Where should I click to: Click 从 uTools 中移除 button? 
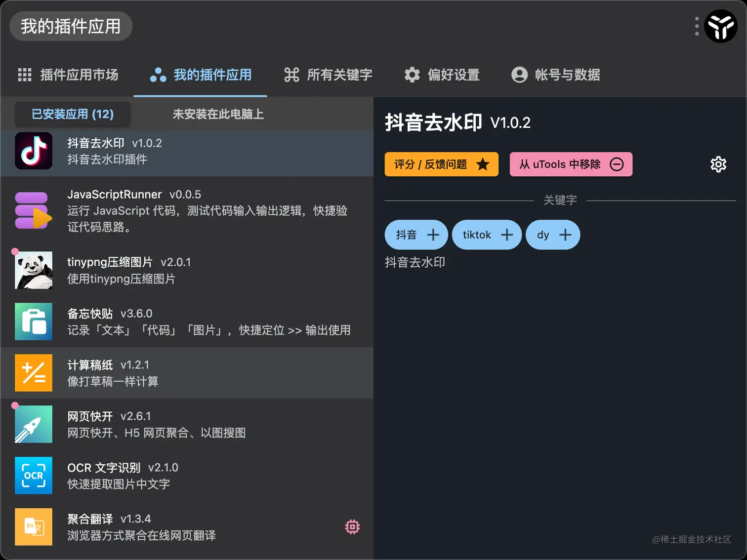571,164
